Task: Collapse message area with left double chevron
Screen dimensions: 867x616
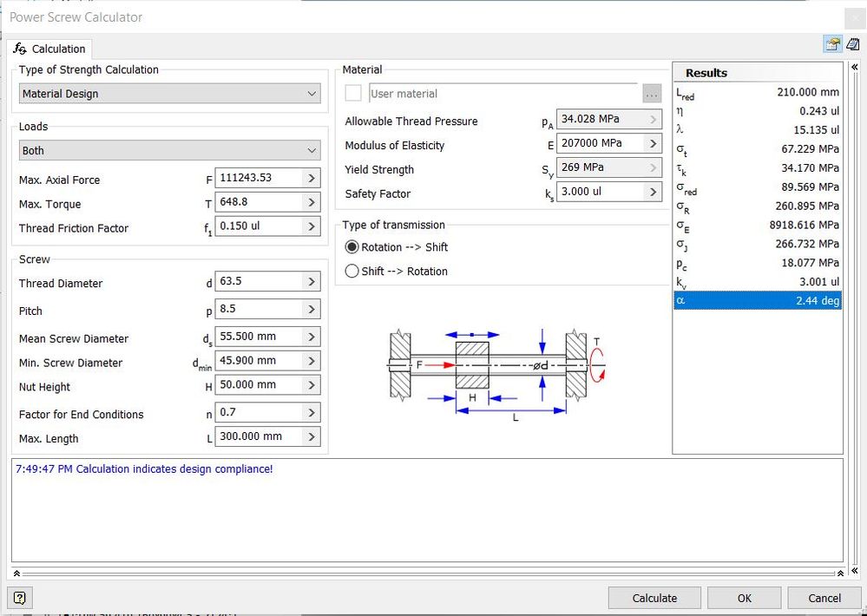Action: click(16, 573)
